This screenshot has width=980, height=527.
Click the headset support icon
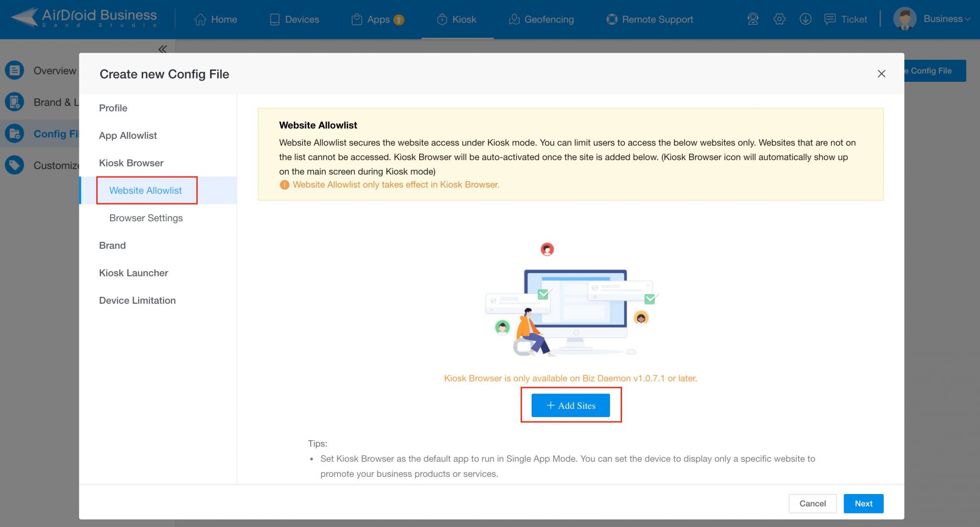point(753,19)
